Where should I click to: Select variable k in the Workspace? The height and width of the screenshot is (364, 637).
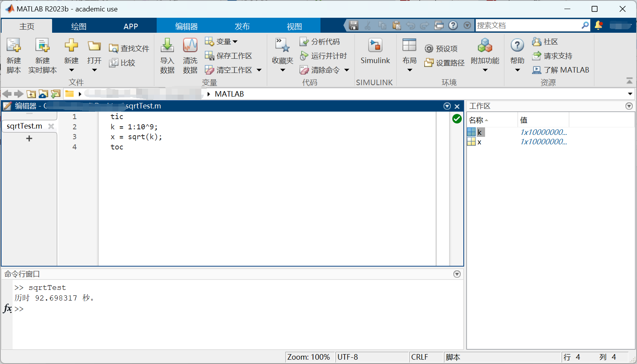(480, 132)
